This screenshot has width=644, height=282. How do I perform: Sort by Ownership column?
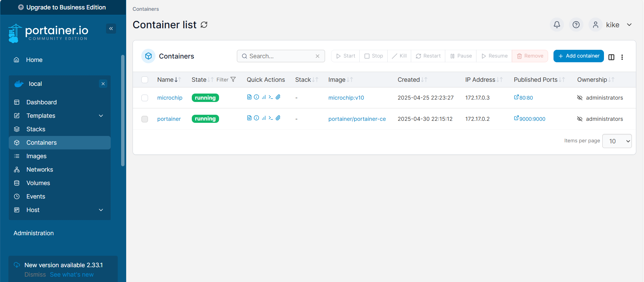[x=596, y=80]
